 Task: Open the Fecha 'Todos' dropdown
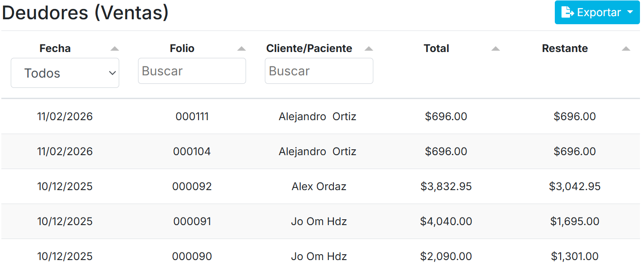coord(65,73)
